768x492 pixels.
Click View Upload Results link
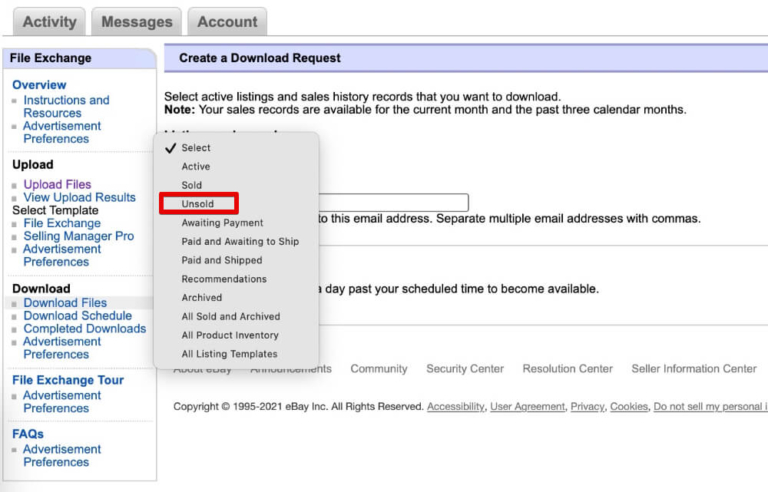(x=79, y=197)
